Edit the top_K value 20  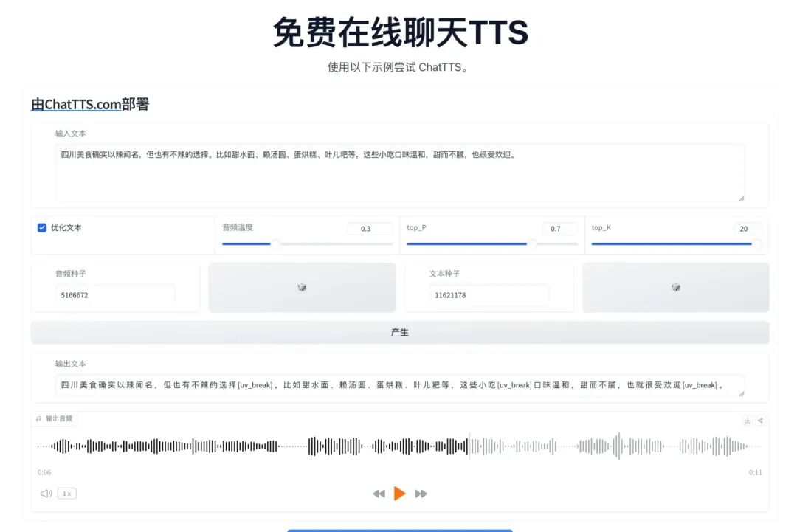pos(747,229)
